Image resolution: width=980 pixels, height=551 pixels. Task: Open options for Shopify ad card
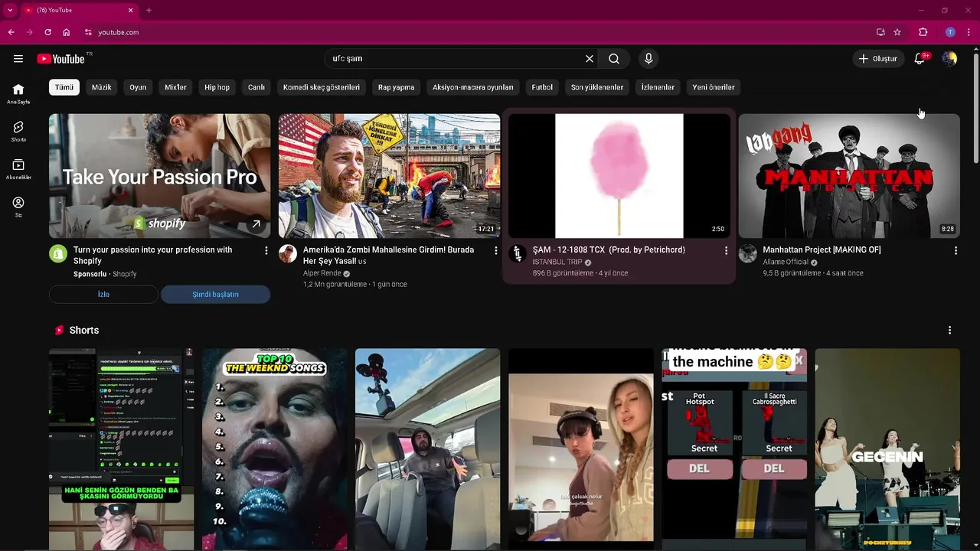266,251
